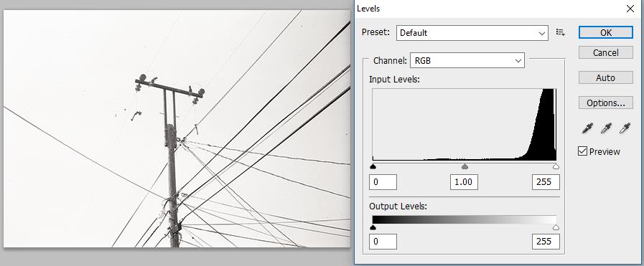Viewport: 644px width, 266px height.
Task: Open the Preset dropdown
Action: 472,33
